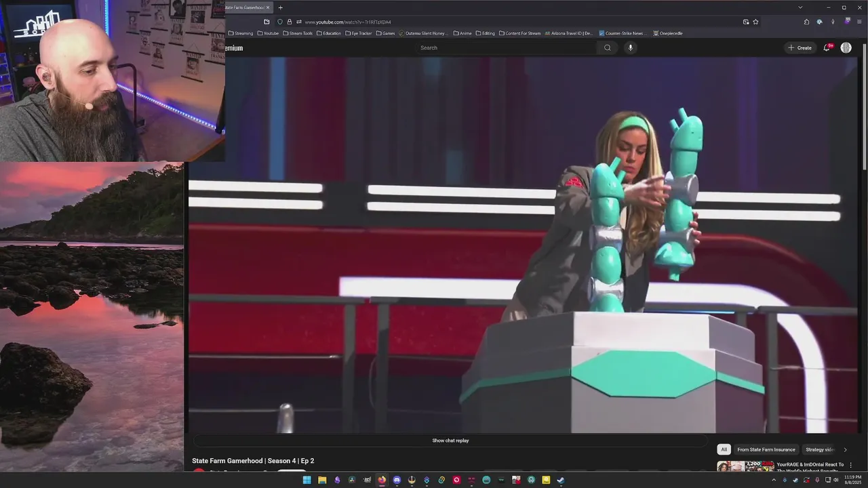Click the tray volume speaker icon
868x488 pixels.
click(x=836, y=480)
